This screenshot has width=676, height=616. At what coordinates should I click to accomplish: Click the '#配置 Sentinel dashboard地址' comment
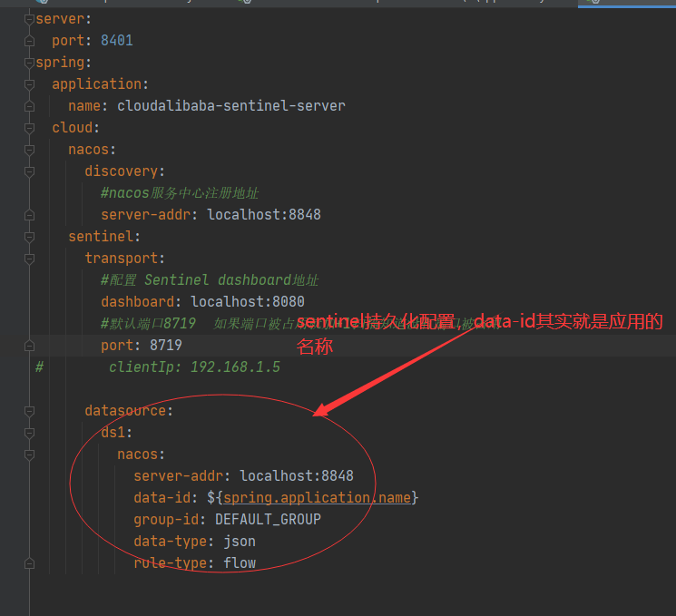click(210, 279)
